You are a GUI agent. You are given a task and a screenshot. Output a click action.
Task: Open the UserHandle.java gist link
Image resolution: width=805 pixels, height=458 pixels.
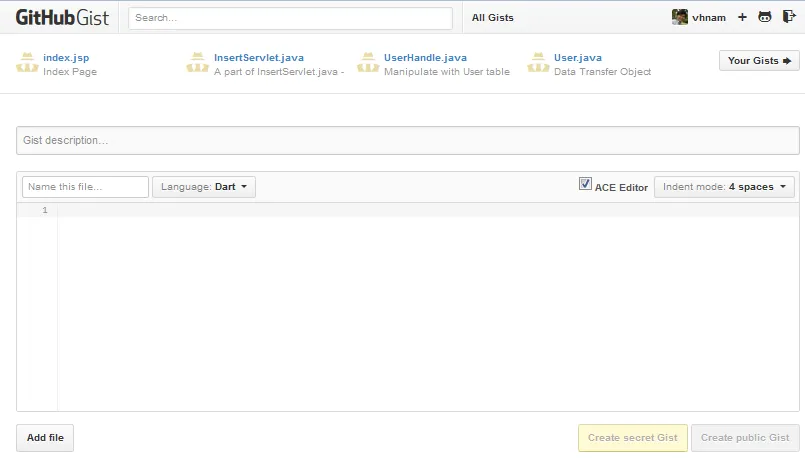click(425, 58)
